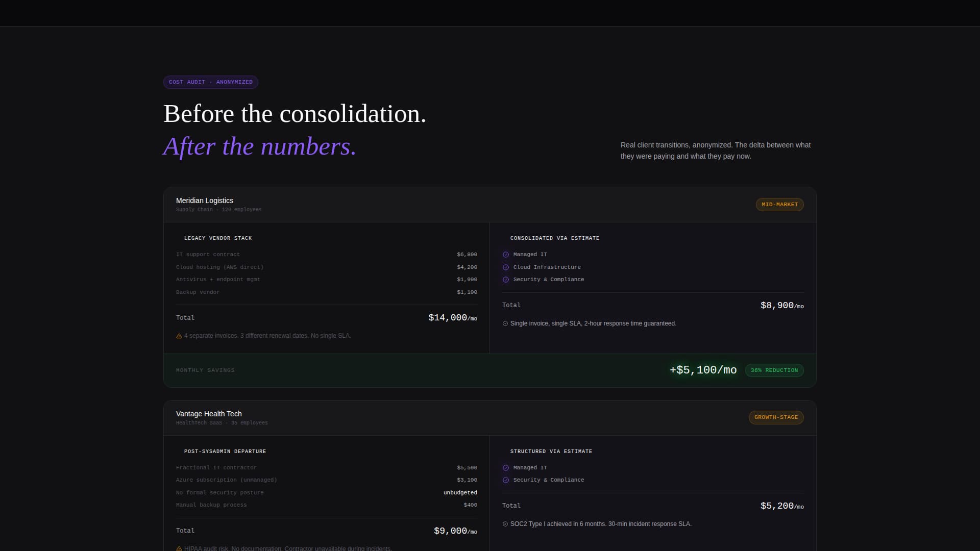Click the warning triangle near 4 separate invoices
The image size is (980, 551).
(x=179, y=335)
